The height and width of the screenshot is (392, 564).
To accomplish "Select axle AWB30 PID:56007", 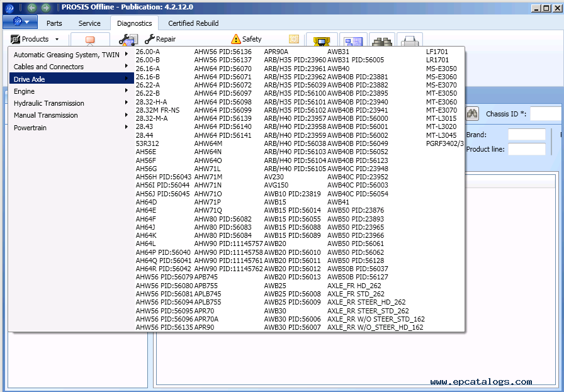I will 293,327.
